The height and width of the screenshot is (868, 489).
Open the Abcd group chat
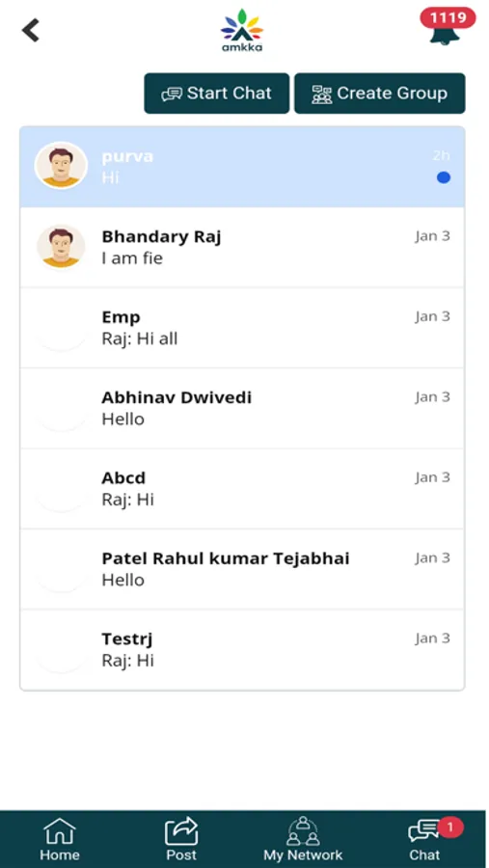tap(242, 489)
